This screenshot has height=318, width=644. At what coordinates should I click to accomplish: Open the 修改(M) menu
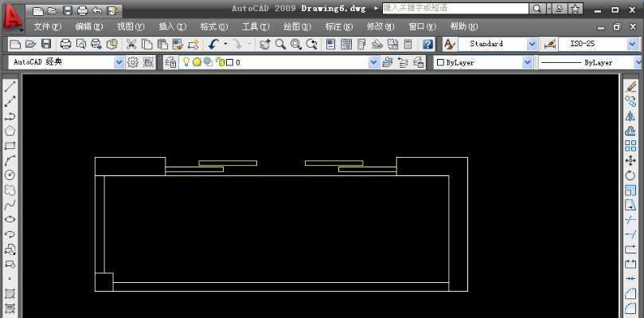point(381,27)
